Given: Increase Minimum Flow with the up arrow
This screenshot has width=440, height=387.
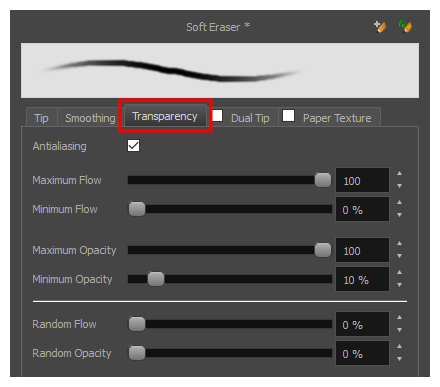Looking at the screenshot, I should (399, 202).
